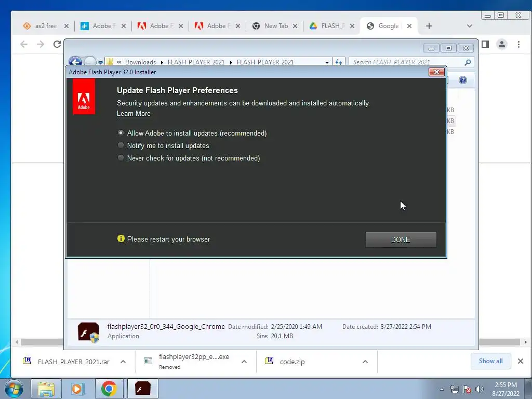
Task: Click the flashplayer32 file icon in details pane
Action: (88, 332)
